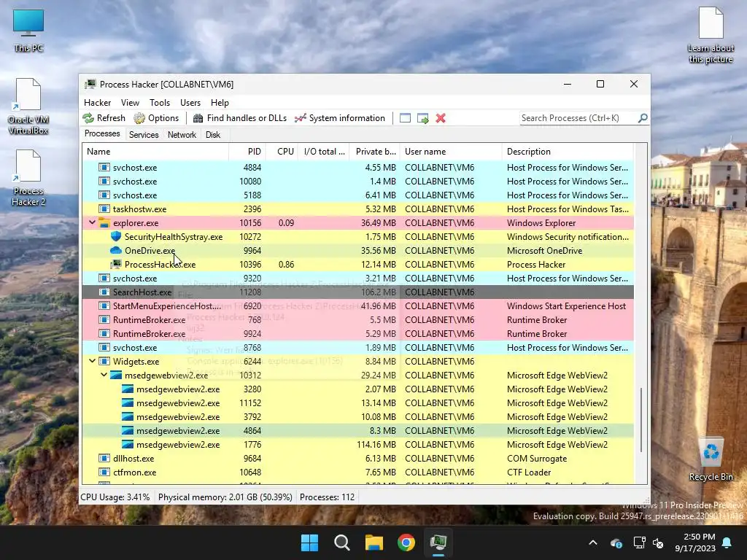Screen dimensions: 747x560
Task: Click the ProcessHacker.exe row icon
Action: pos(116,264)
